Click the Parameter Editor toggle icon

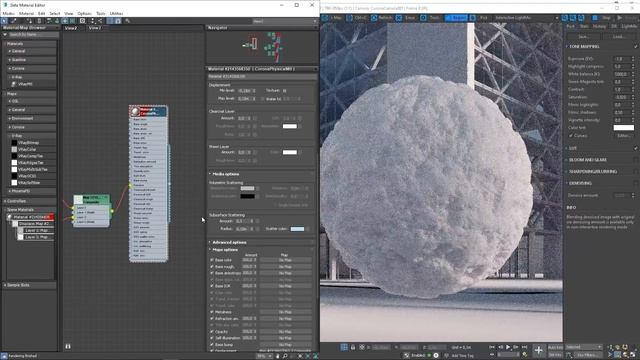(118, 21)
